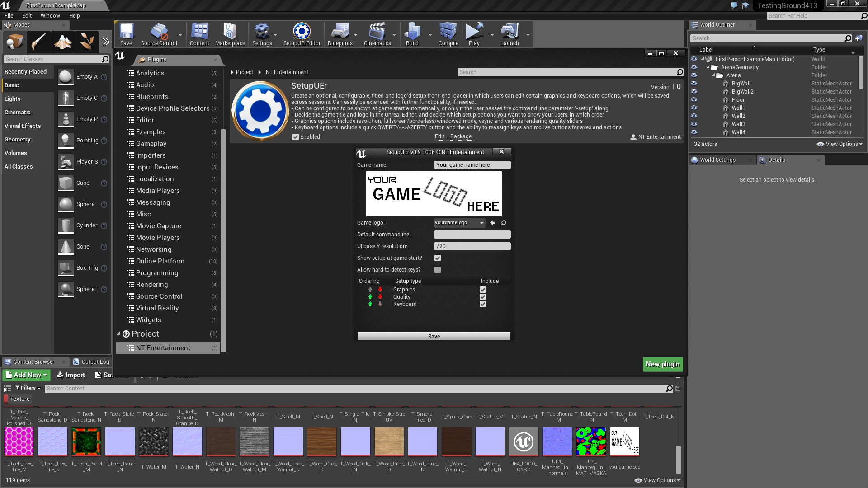Click the Add New button
868x488 pixels.
point(26,375)
